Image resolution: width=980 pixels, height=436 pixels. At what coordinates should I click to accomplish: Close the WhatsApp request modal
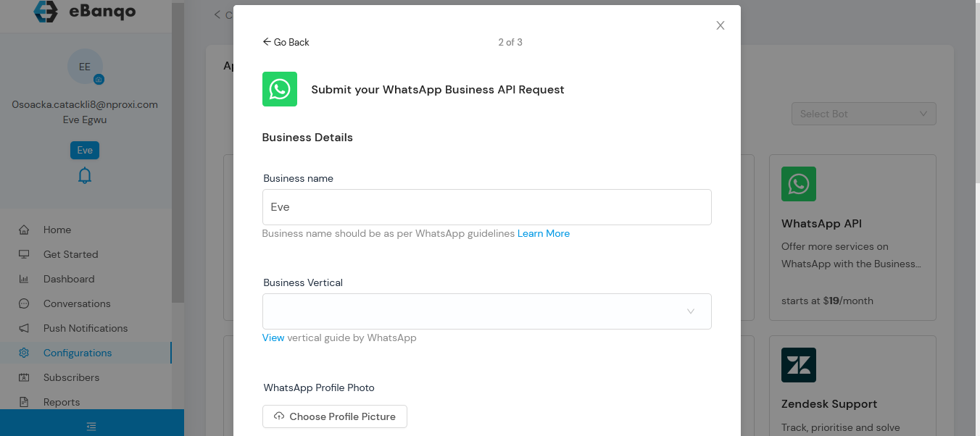(720, 25)
